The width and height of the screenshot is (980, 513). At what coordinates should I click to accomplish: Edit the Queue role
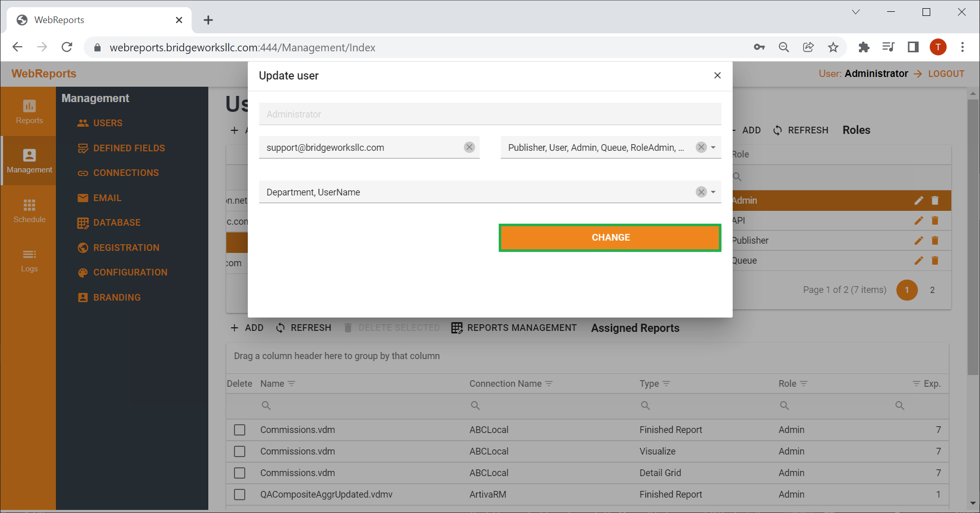tap(918, 261)
